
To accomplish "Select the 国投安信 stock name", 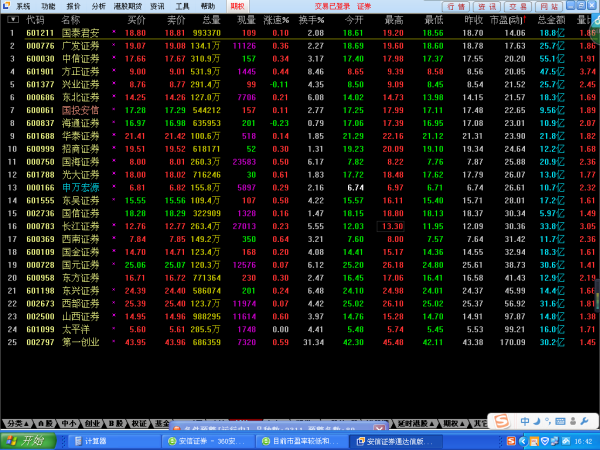I will click(80, 110).
